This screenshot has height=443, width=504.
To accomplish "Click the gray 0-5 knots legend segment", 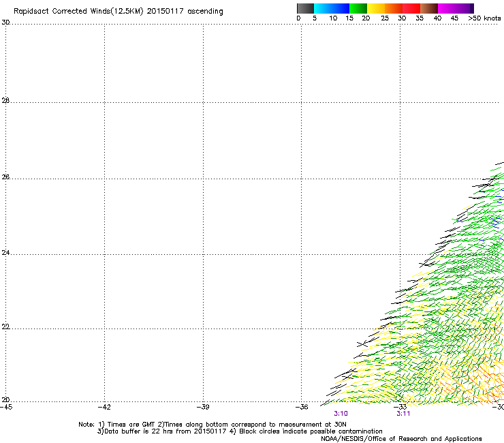I will click(305, 8).
